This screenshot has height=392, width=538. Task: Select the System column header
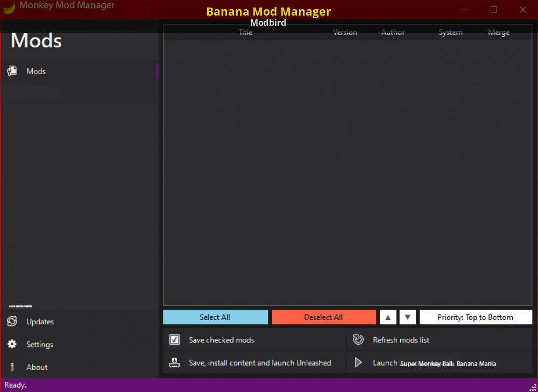[x=450, y=32]
